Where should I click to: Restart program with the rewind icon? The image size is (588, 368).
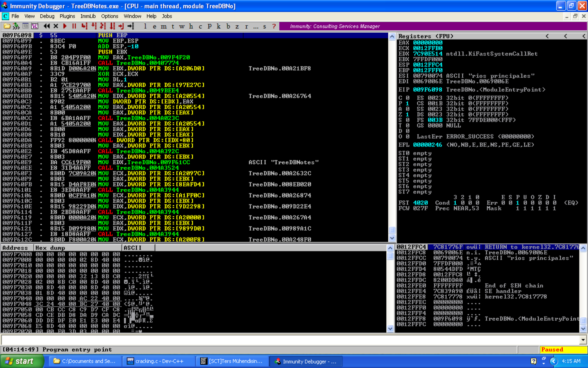47,26
